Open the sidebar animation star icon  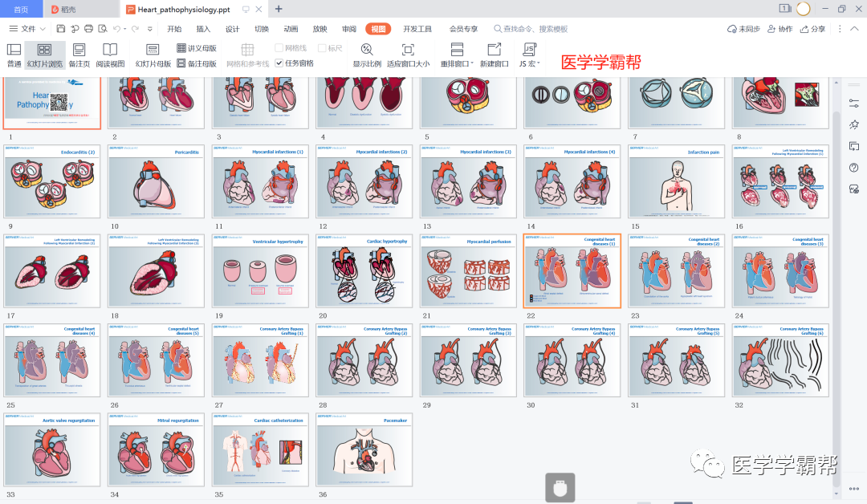pyautogui.click(x=853, y=124)
